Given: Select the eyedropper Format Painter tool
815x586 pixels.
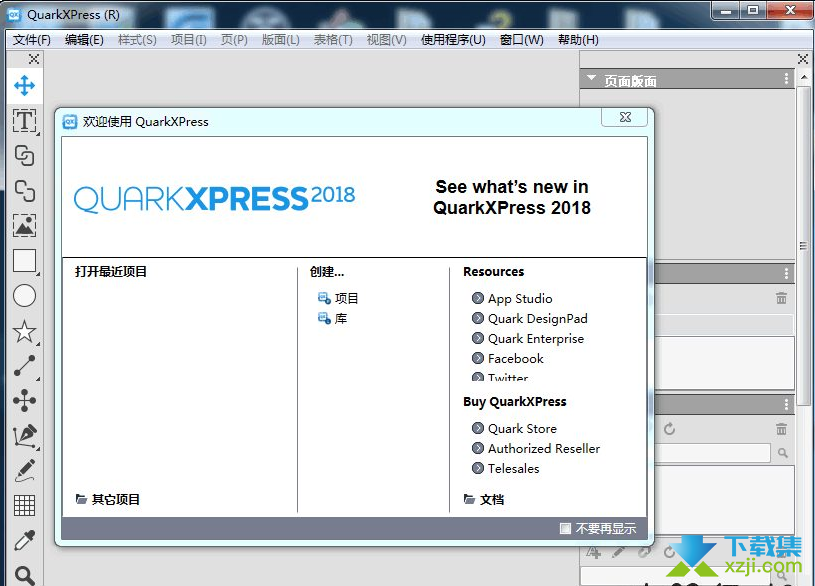Looking at the screenshot, I should coord(24,540).
